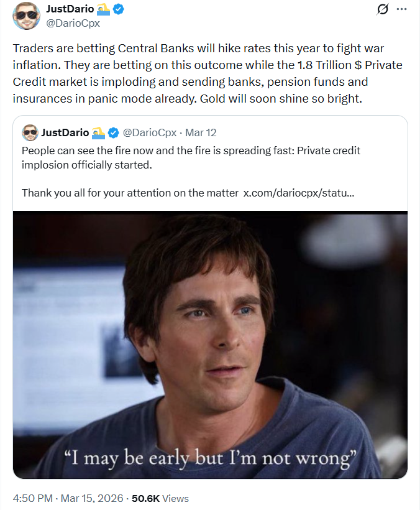420x510 pixels.
Task: Click the small avatar in the quoted post
Action: click(x=30, y=132)
